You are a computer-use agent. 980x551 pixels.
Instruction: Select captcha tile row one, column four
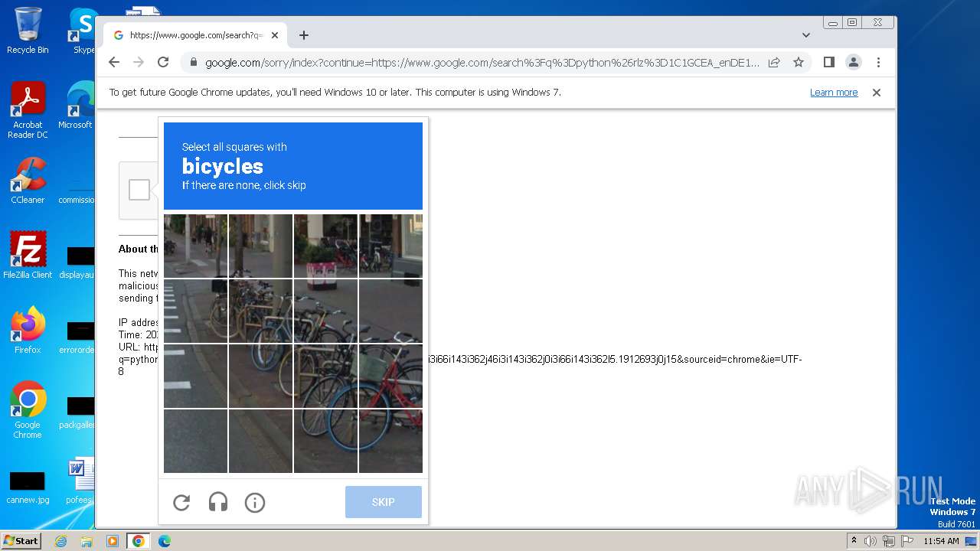(390, 246)
